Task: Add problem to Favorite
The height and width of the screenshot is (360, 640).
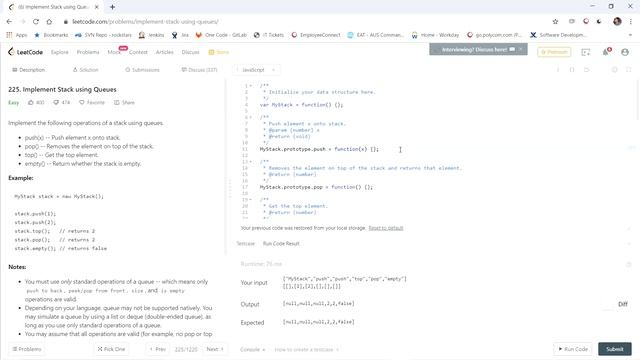Action: (x=92, y=102)
